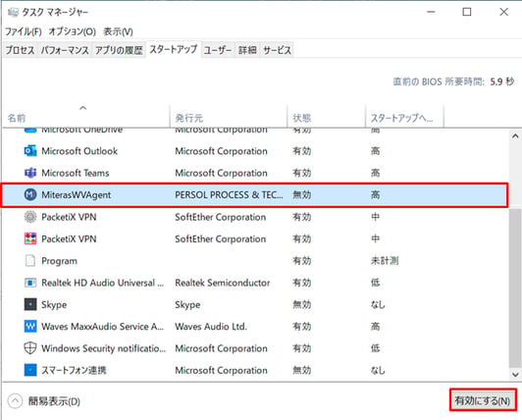Select the スマートフォン連携 row
522x420 pixels.
255,370
